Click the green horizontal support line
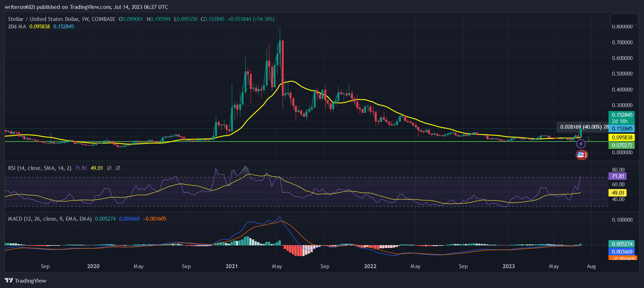Screen dimensions: 644x288 [x=284, y=142]
